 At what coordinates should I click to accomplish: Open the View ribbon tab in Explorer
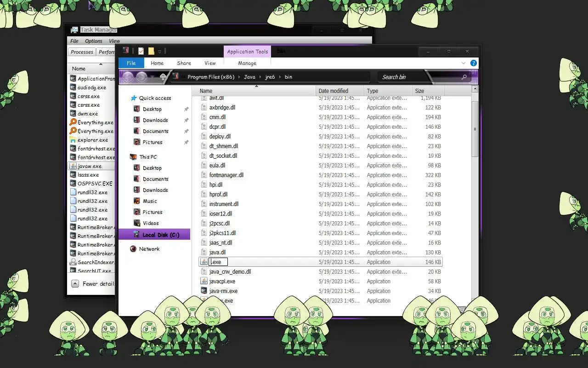(210, 63)
